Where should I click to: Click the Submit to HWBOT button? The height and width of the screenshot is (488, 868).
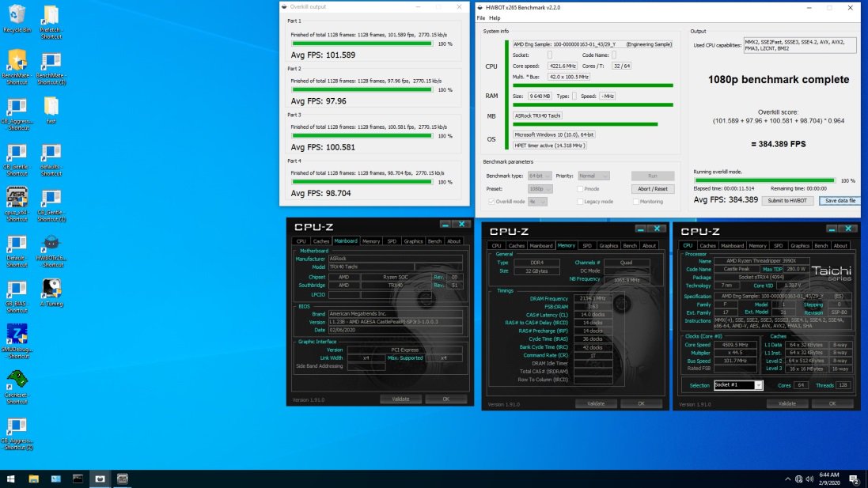787,200
